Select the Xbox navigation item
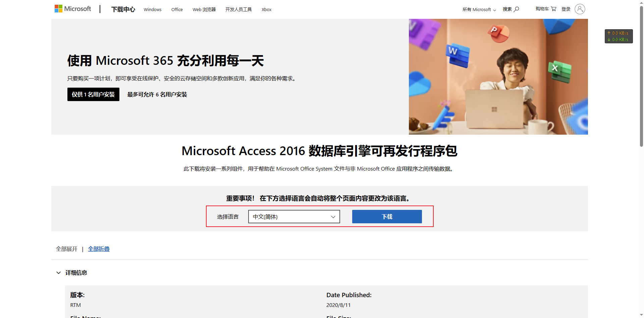This screenshot has width=644, height=318. pyautogui.click(x=266, y=9)
